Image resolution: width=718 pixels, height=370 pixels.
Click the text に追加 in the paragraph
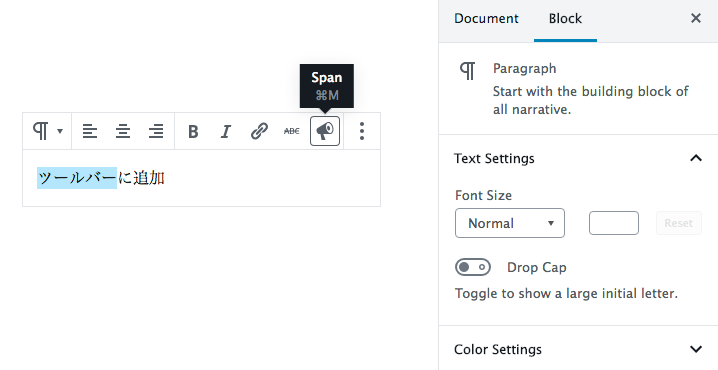[141, 178]
